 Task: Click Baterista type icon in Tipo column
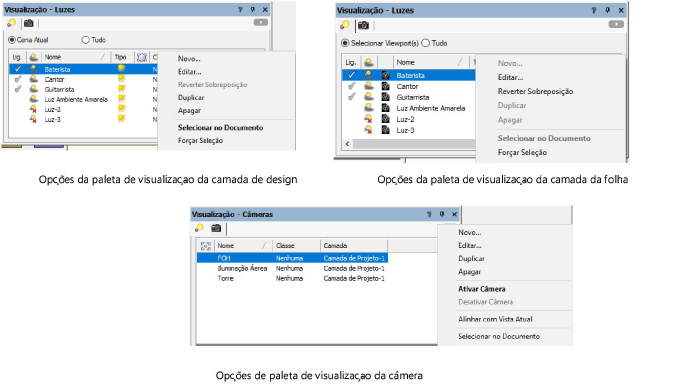click(122, 69)
